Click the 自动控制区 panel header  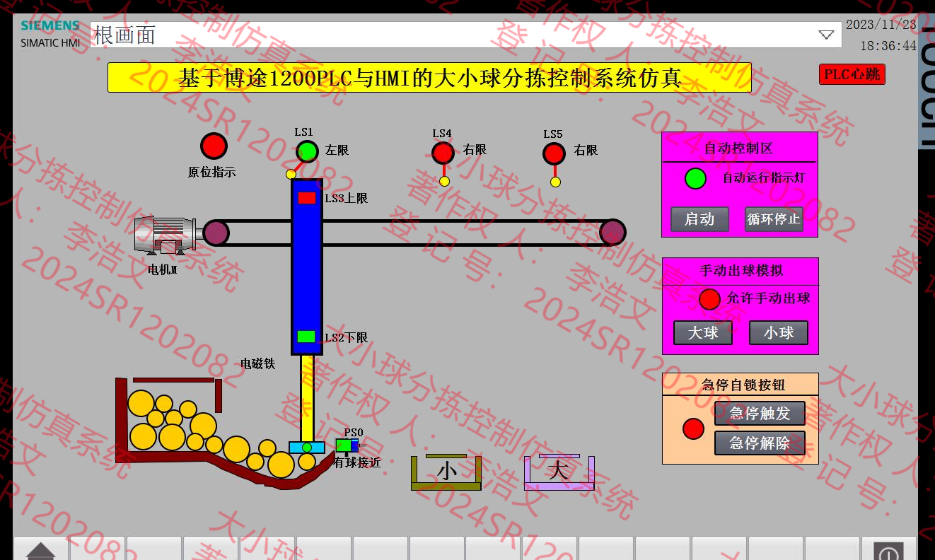tap(739, 148)
